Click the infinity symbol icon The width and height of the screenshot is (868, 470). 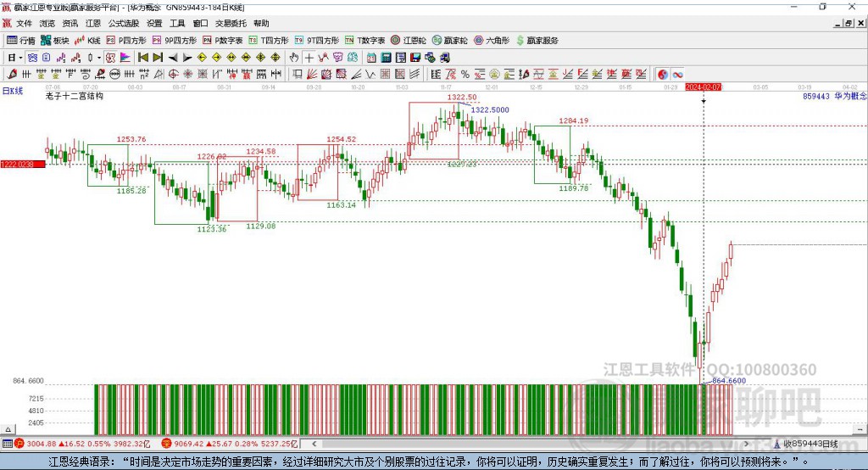pyautogui.click(x=678, y=74)
